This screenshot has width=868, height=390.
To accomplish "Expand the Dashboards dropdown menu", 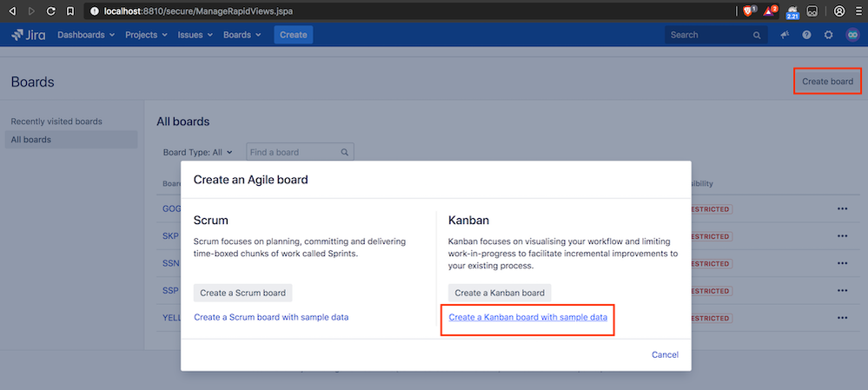I will pos(86,35).
